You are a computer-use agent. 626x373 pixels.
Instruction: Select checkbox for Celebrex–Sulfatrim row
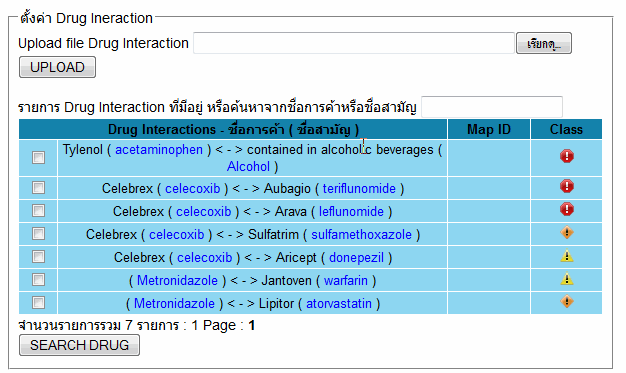pos(38,234)
